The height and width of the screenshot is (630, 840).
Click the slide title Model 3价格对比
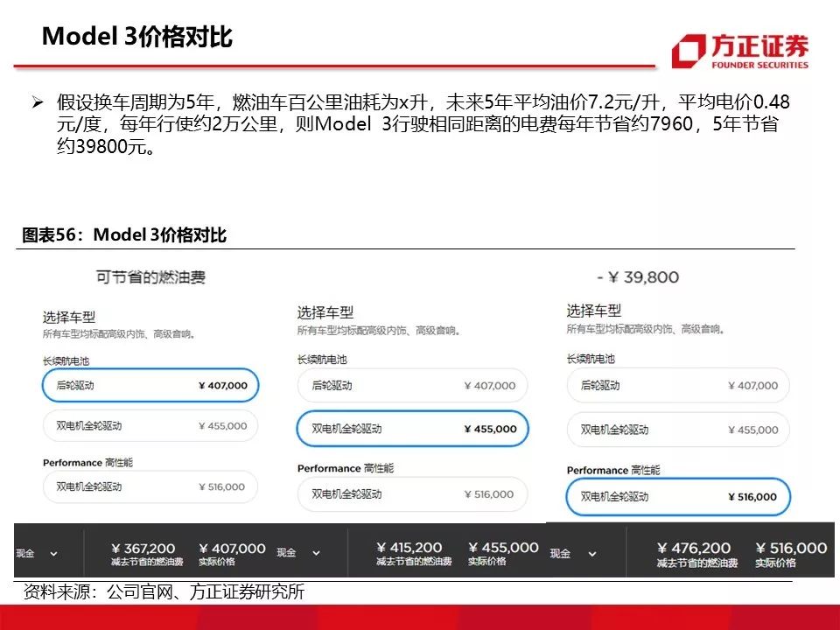click(137, 37)
